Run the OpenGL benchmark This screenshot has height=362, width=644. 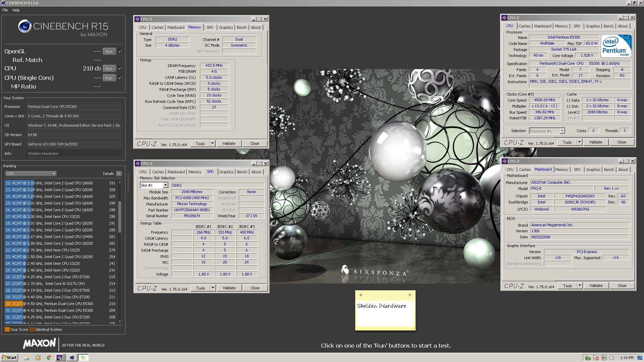point(109,51)
